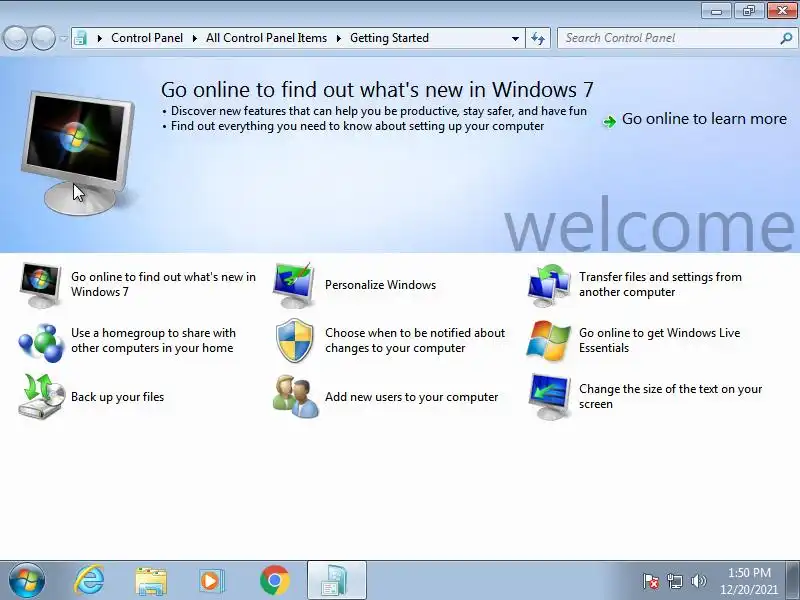The image size is (800, 600).
Task: Open the address bar history dropdown
Action: 515,38
